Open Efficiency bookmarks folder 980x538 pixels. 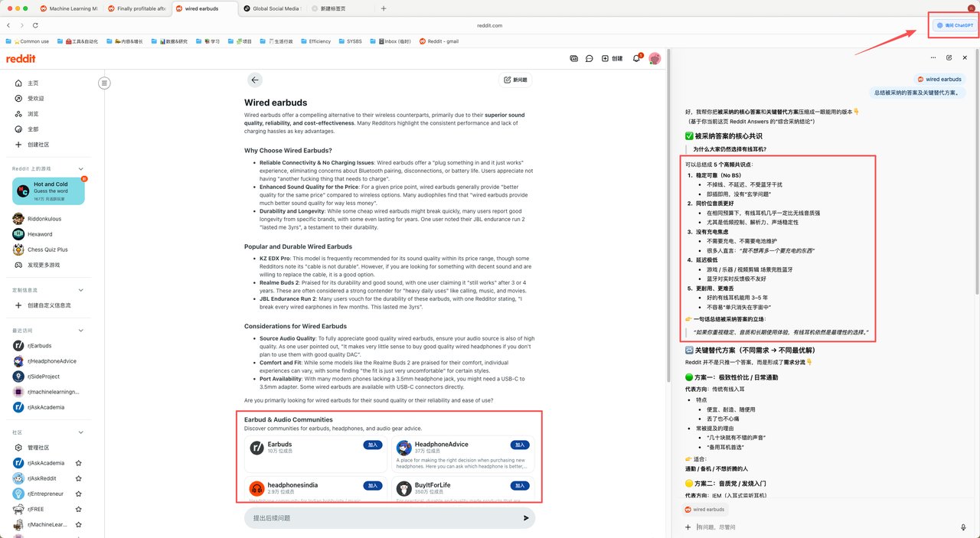click(x=315, y=41)
